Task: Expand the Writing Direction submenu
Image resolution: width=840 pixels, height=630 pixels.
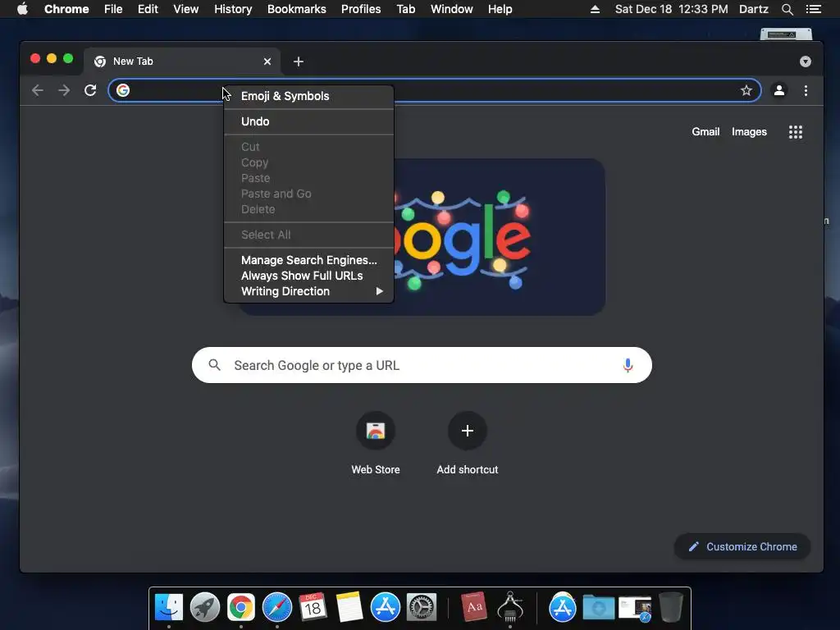Action: click(308, 291)
